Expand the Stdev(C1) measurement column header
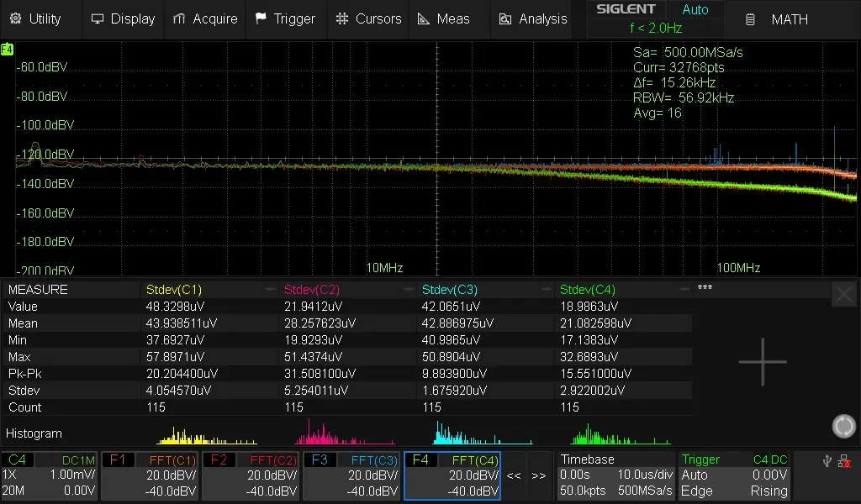Viewport: 861px width, 504px height. click(x=209, y=290)
